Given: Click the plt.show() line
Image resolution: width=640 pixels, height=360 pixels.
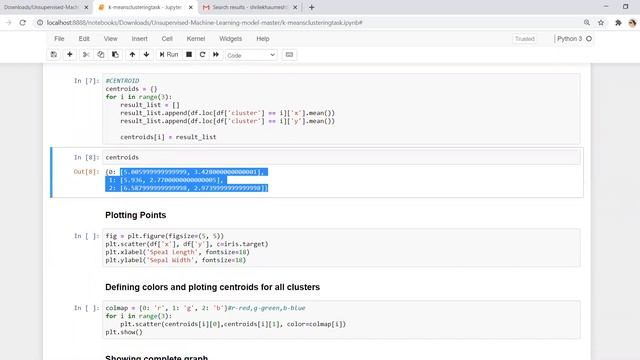Looking at the screenshot, I should pyautogui.click(x=124, y=332).
